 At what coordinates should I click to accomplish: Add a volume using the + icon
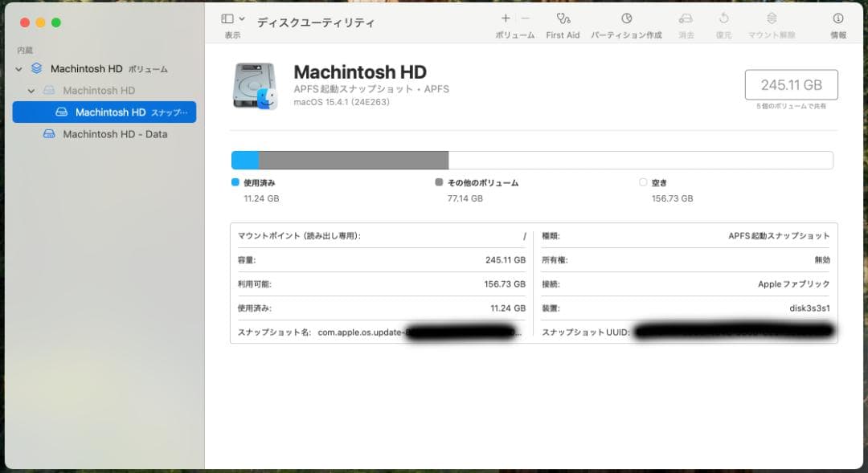coord(505,18)
